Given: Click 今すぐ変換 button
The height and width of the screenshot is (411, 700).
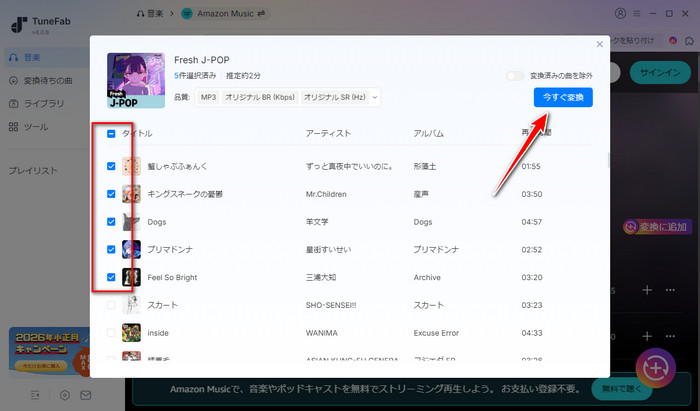Looking at the screenshot, I should pos(563,97).
